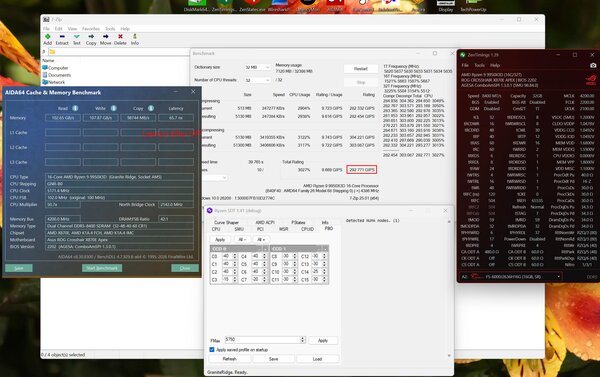The width and height of the screenshot is (600, 377).
Task: Expand the Number of CPU threads dropdown
Action: pyautogui.click(x=257, y=80)
